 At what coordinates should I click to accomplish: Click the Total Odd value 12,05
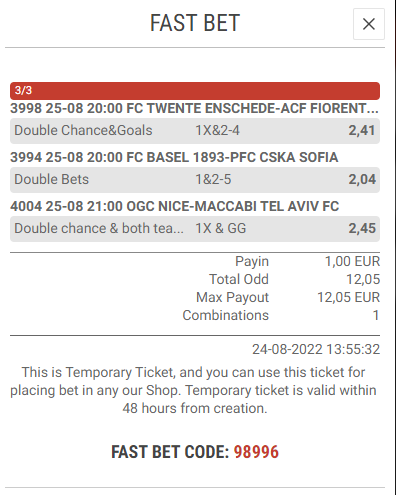pyautogui.click(x=363, y=279)
